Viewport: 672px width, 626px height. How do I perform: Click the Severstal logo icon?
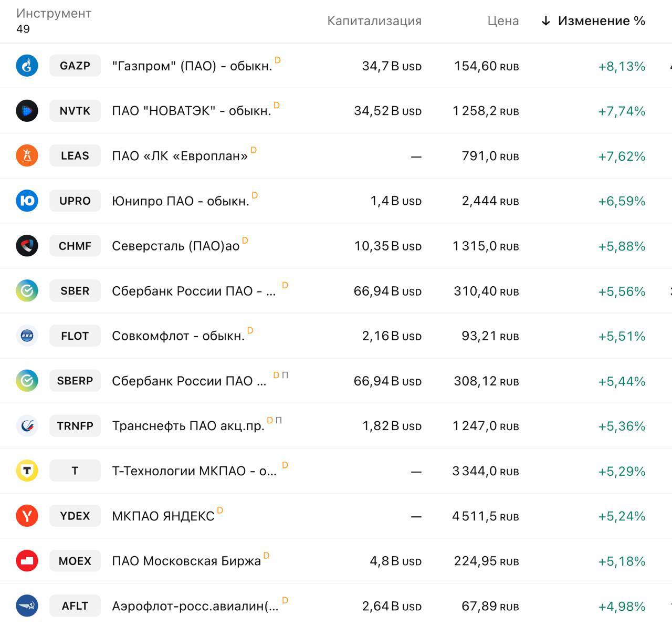(x=27, y=246)
